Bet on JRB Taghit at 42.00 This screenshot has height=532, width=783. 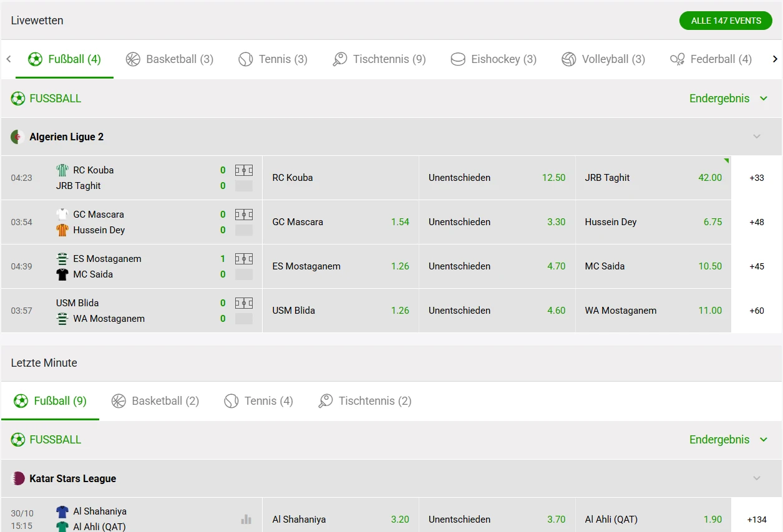[653, 178]
